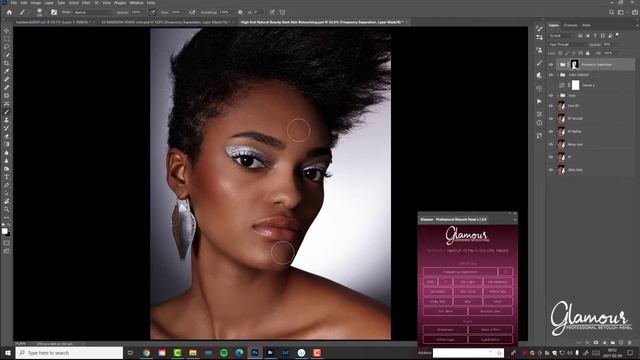
Task: Switch to the Paths tab
Action: click(x=587, y=25)
